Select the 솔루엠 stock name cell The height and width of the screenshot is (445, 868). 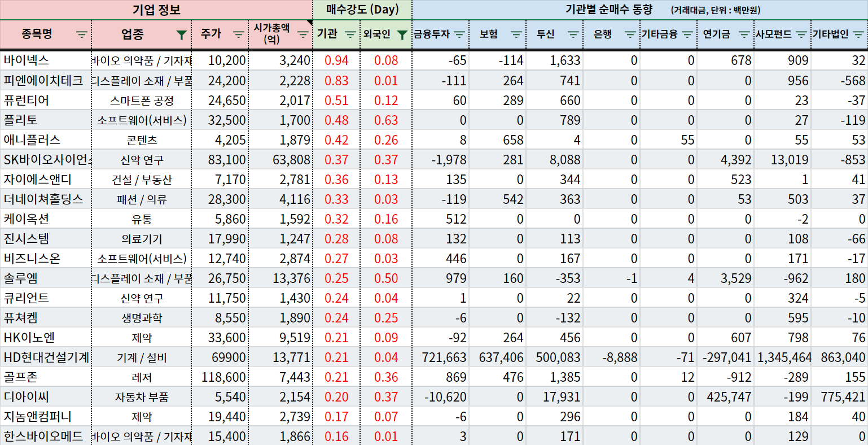45,278
